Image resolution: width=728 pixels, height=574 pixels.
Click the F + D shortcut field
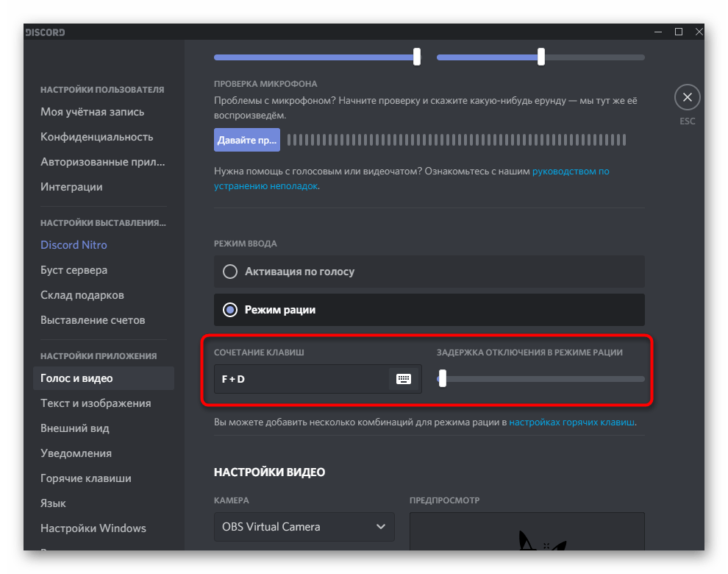318,379
